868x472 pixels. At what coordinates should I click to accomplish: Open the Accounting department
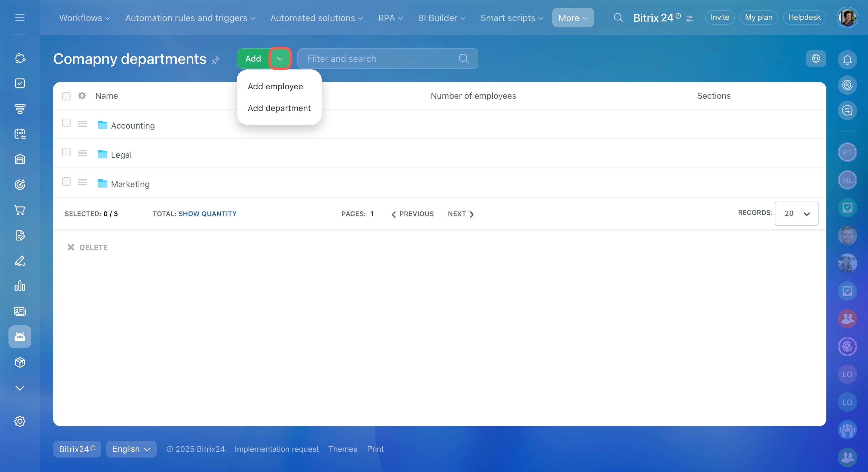[x=133, y=126]
